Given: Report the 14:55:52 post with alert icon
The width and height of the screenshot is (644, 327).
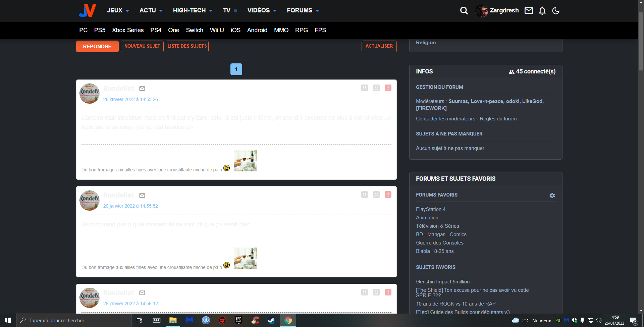Looking at the screenshot, I should [x=388, y=195].
